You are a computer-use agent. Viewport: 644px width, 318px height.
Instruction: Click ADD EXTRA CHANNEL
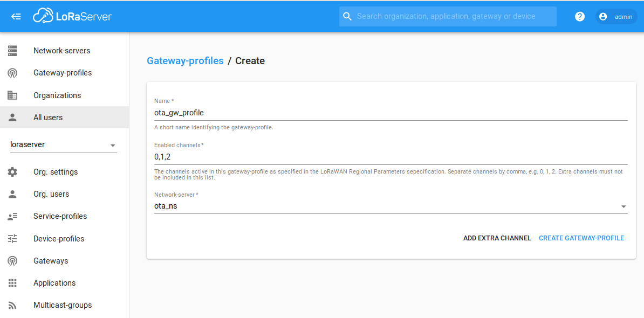click(x=497, y=238)
